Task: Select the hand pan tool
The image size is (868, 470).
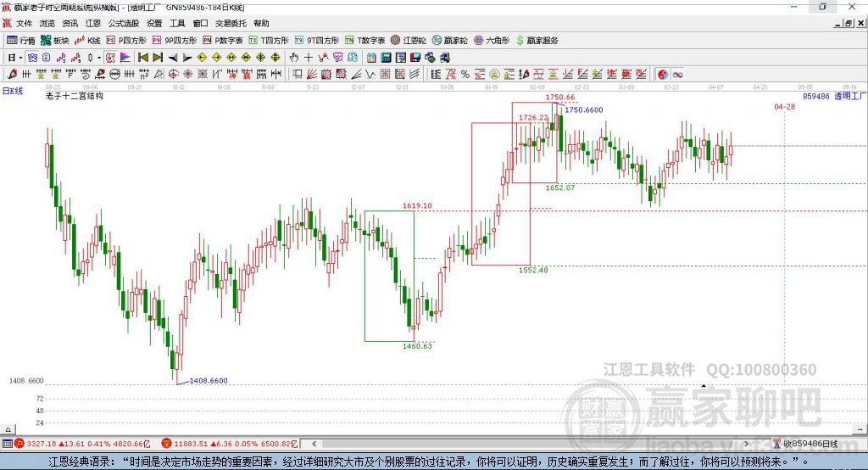Action: pyautogui.click(x=294, y=58)
